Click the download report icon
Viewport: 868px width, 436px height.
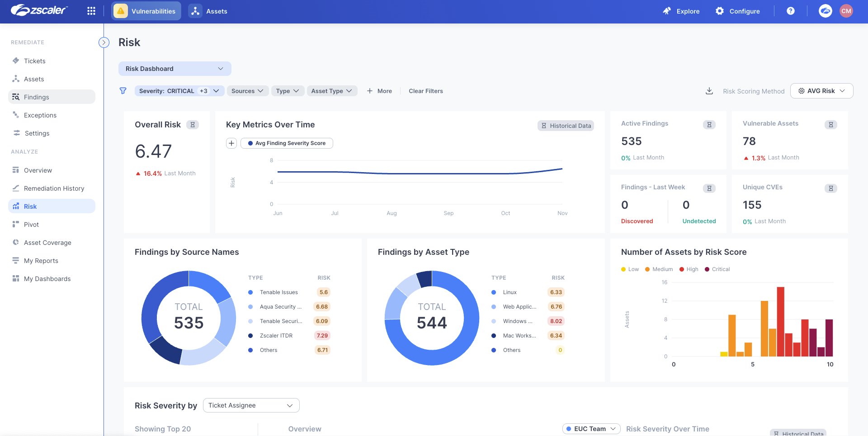point(709,91)
